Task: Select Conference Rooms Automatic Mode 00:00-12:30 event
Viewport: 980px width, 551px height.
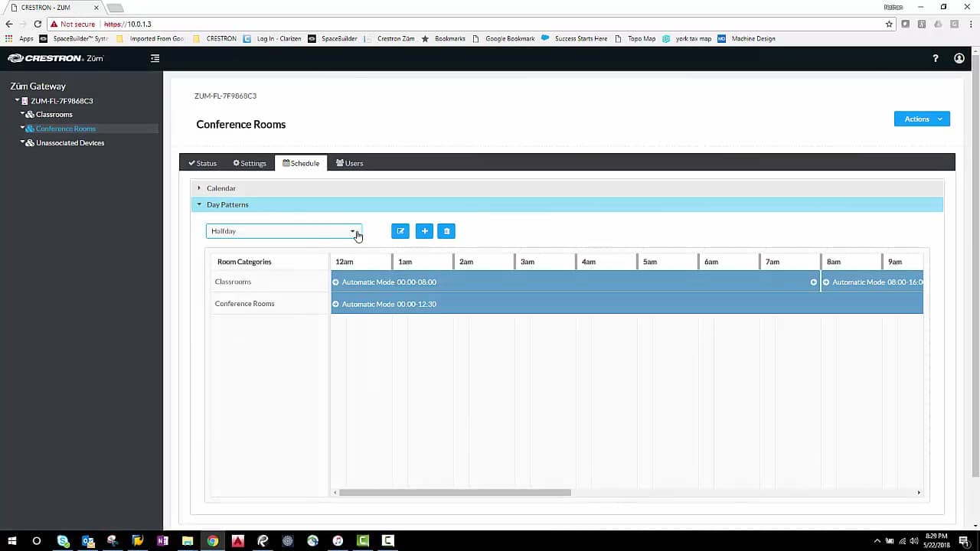Action: pyautogui.click(x=627, y=304)
